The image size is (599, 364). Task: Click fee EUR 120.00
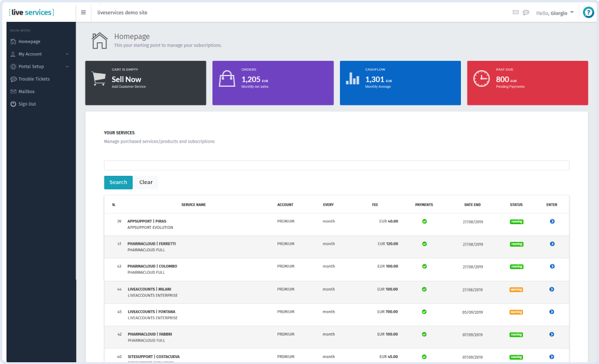[388, 244]
